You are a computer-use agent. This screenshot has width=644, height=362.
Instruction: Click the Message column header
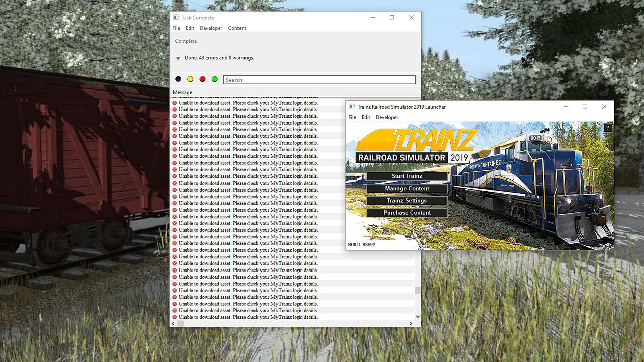[182, 93]
